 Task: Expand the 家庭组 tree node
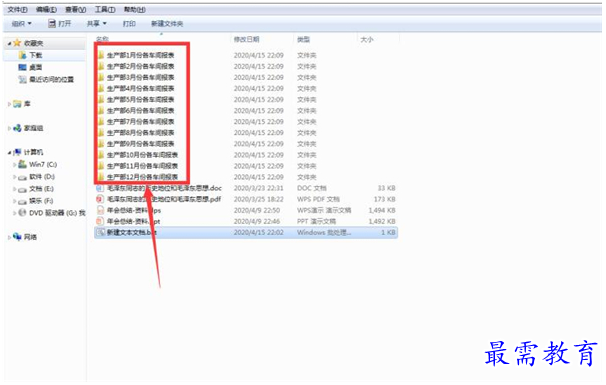(x=9, y=128)
